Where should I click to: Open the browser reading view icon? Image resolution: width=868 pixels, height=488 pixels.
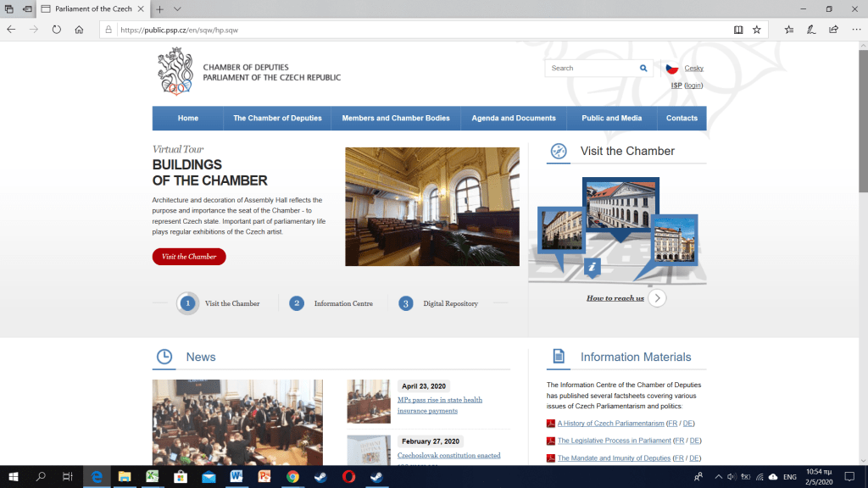coord(738,29)
